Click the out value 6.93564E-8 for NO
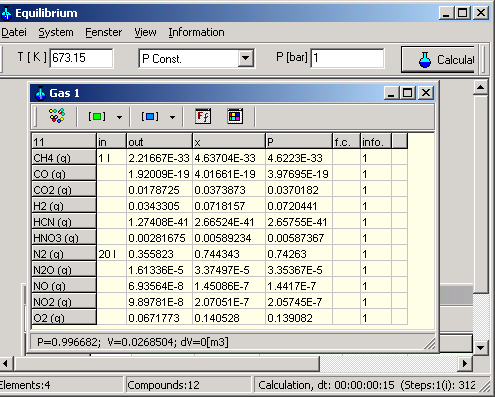Image resolution: width=495 pixels, height=397 pixels. [x=159, y=286]
